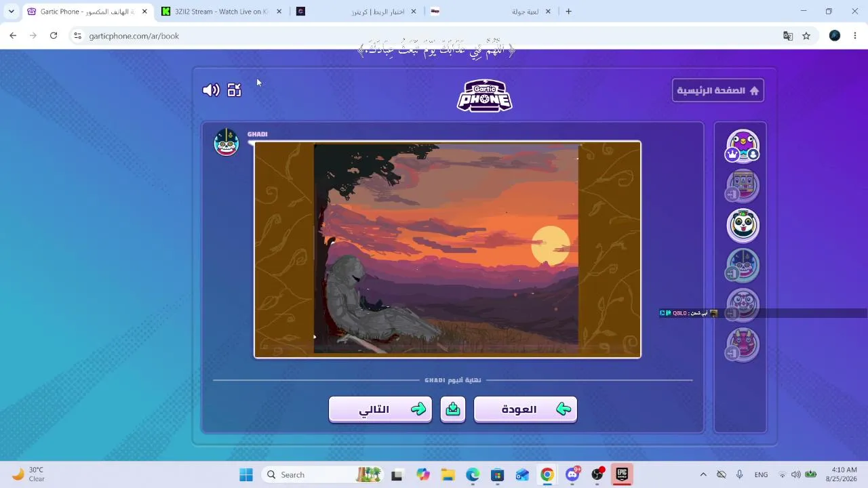
Task: Go back to the previous page
Action: pos(13,36)
